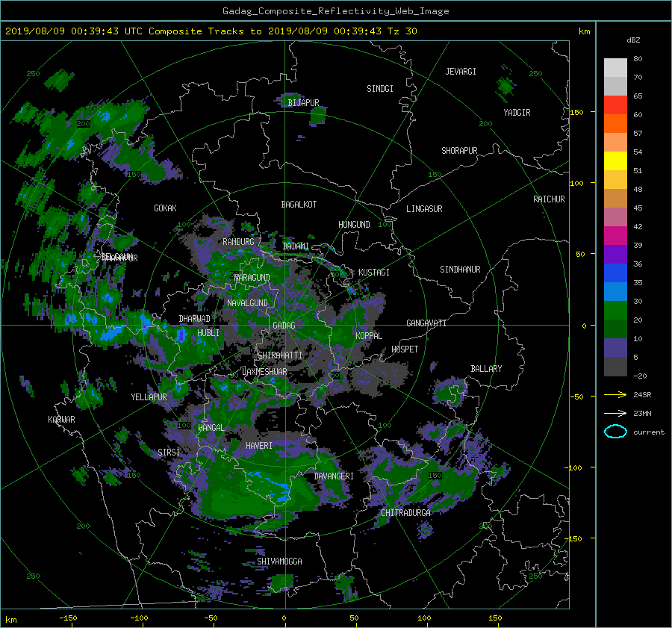Click the SHORAPUR city label
Screen dimensions: 672x628
pyautogui.click(x=459, y=151)
